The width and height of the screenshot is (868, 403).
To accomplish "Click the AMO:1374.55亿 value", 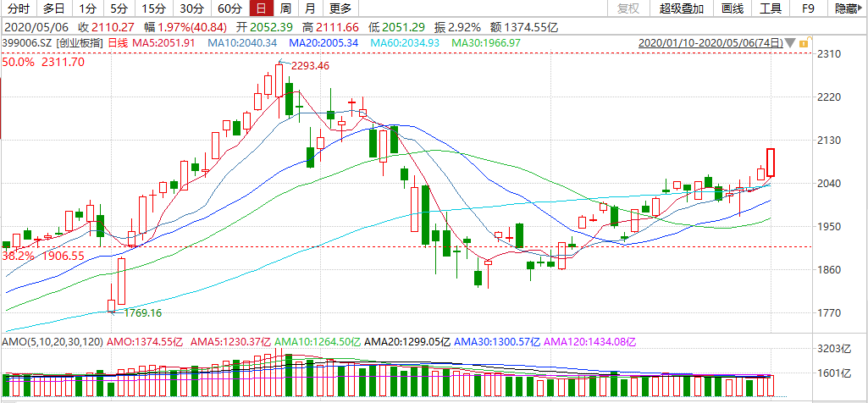I will point(145,342).
